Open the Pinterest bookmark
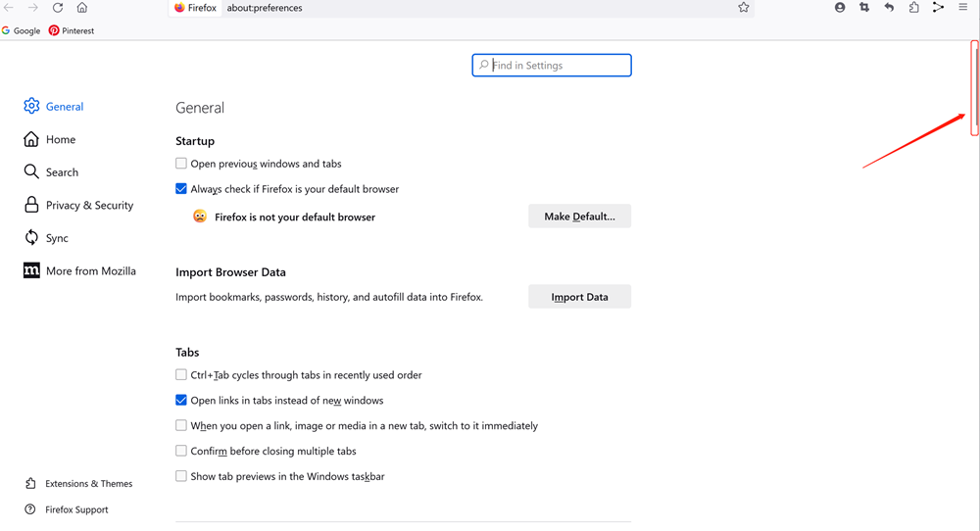This screenshot has height=531, width=980. pyautogui.click(x=72, y=30)
